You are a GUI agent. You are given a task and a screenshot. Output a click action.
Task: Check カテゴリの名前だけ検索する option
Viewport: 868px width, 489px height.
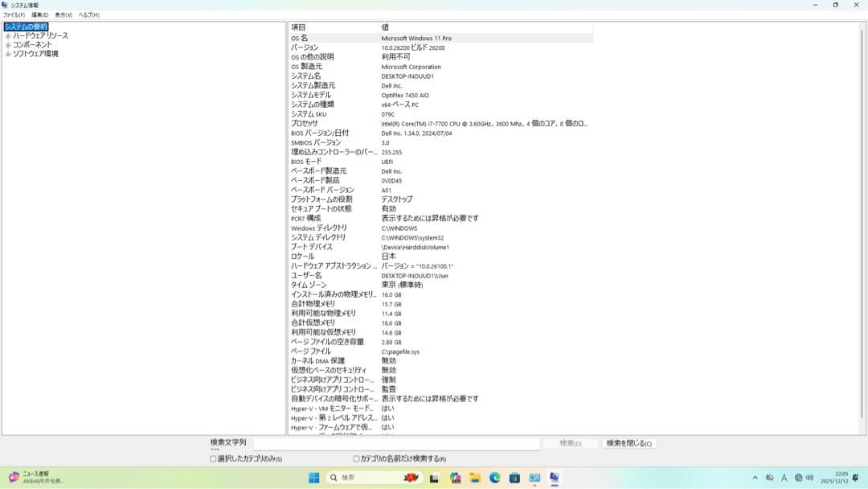pos(354,458)
